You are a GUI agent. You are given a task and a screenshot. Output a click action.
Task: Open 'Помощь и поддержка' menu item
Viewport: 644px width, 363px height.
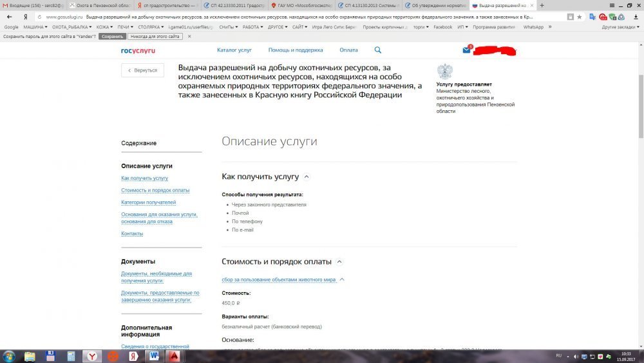[296, 50]
